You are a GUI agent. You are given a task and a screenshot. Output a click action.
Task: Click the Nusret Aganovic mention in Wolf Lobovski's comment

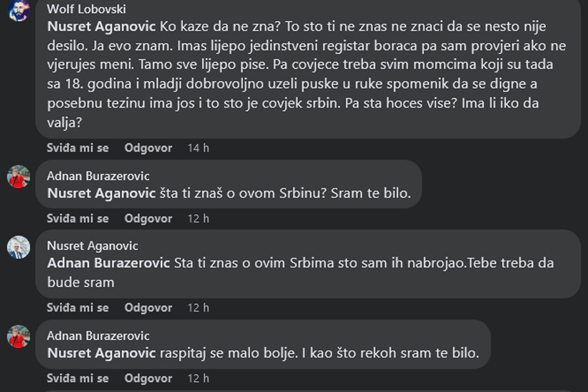click(102, 27)
